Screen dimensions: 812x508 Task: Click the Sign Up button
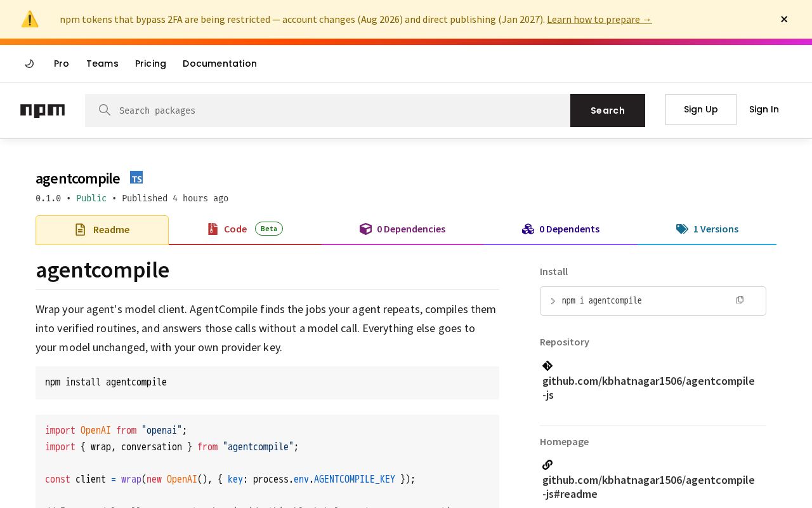(x=701, y=109)
